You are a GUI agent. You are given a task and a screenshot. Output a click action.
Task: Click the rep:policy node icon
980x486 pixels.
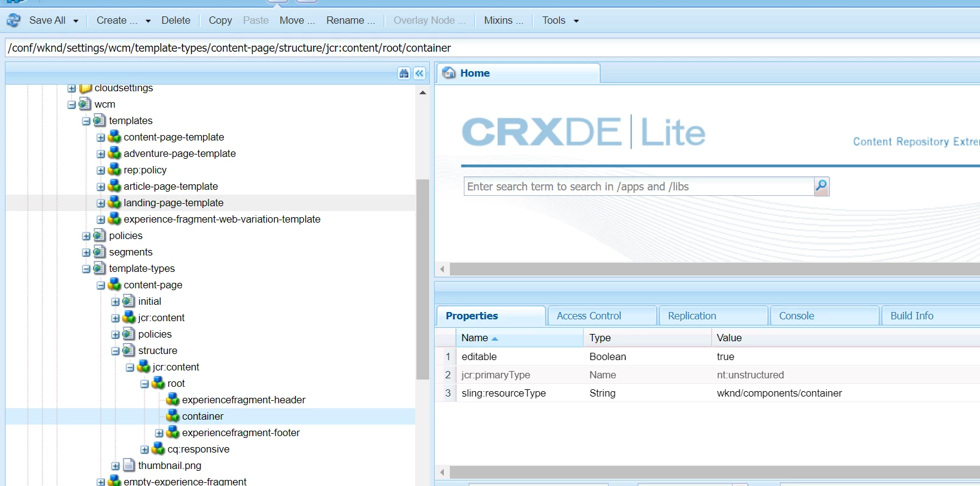[x=114, y=170]
